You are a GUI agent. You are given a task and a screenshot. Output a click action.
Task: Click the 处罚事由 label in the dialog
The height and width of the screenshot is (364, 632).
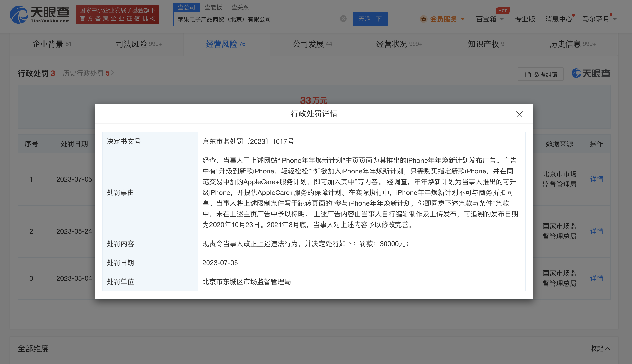tap(120, 192)
